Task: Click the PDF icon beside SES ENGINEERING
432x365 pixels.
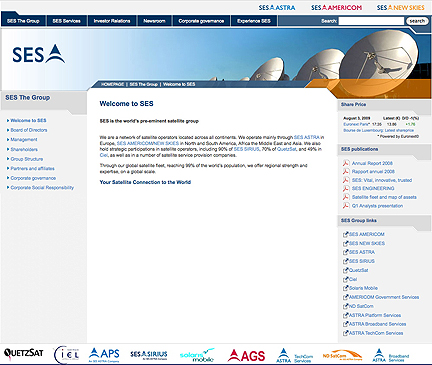Action: 346,188
